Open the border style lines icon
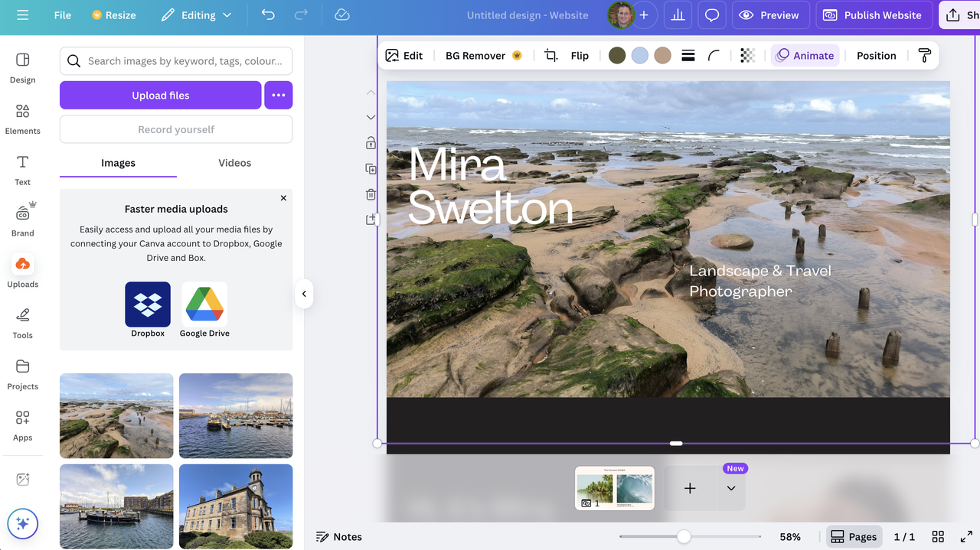Screen dimensions: 980x550 coord(688,56)
